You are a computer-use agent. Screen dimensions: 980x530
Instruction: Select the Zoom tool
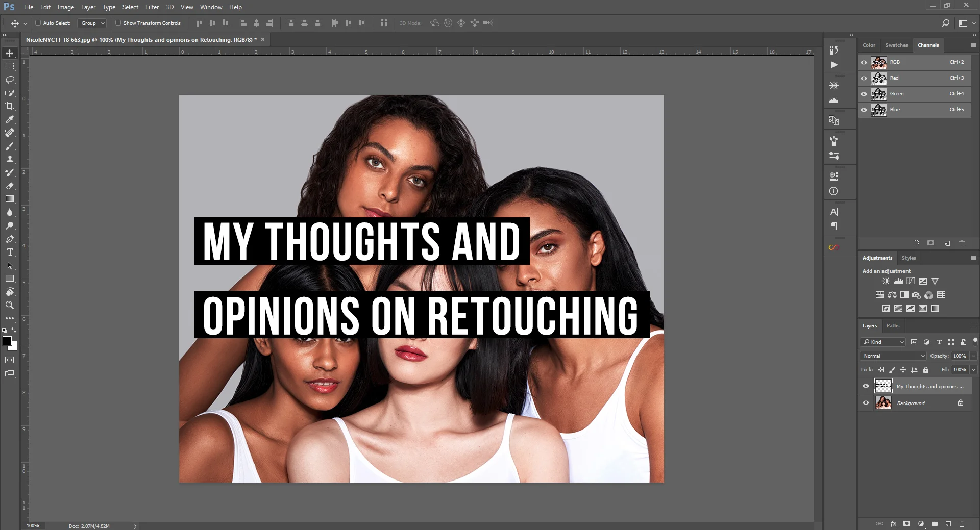(10, 305)
